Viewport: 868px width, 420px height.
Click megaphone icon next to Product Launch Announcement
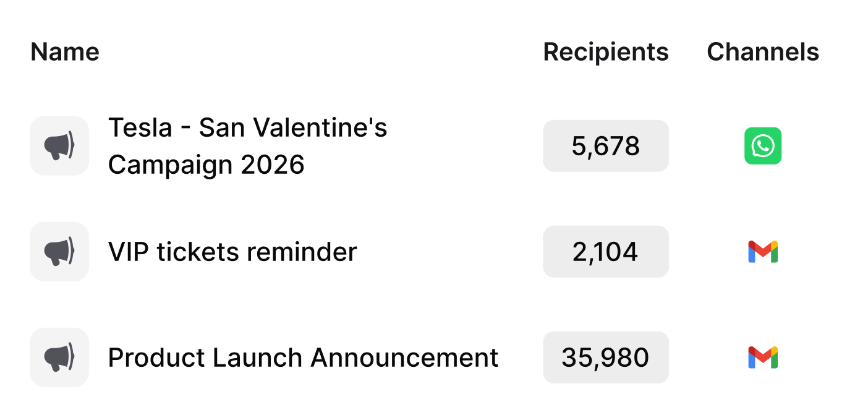point(59,358)
